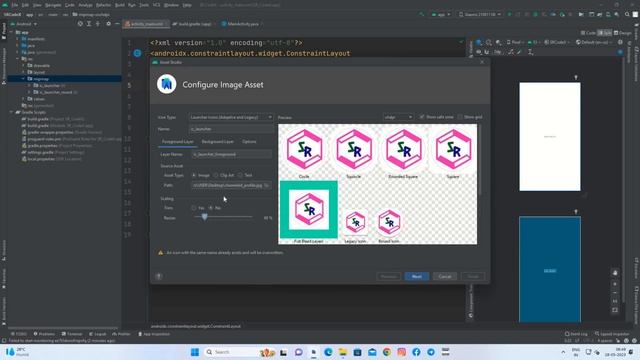Screen dimensions: 640x360
Task: Open dialog help question mark
Action: tap(159, 276)
